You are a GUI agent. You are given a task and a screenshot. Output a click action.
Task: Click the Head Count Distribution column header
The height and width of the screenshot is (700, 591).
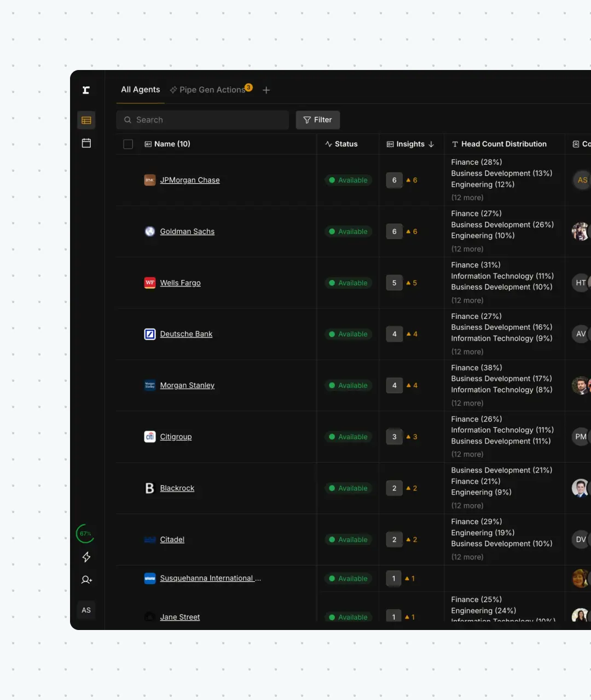pos(499,144)
